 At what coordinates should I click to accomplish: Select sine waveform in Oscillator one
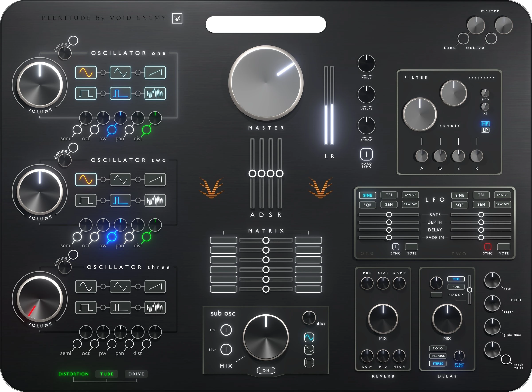click(x=86, y=72)
